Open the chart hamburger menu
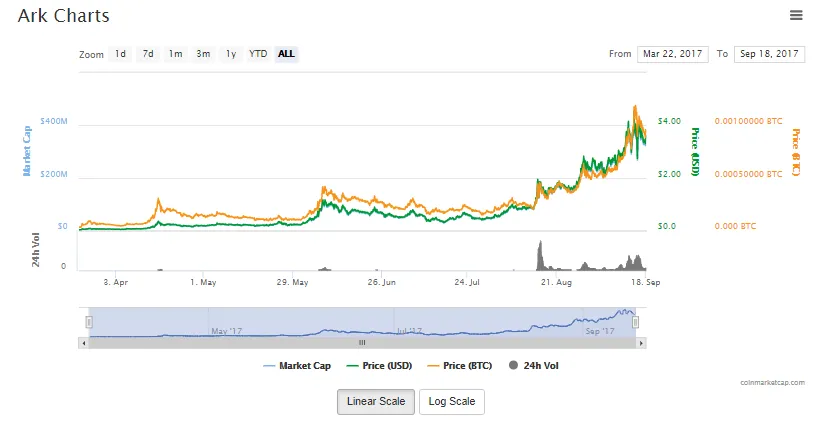The height and width of the screenshot is (433, 820). (x=796, y=15)
